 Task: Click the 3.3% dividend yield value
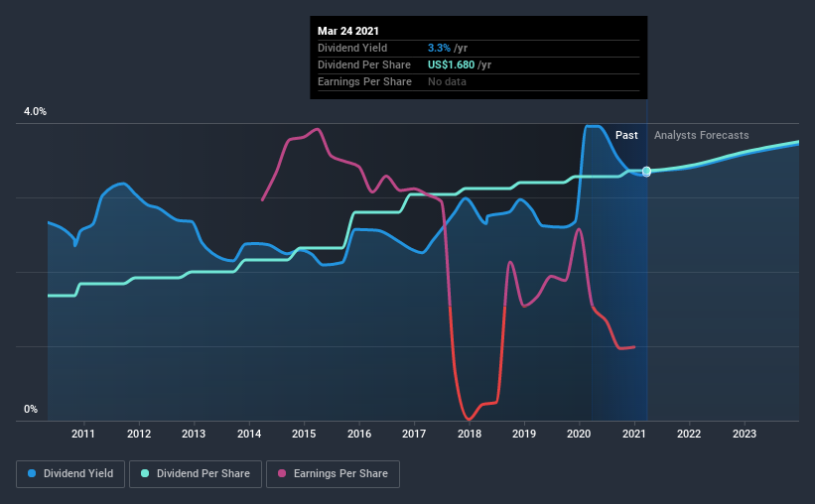pyautogui.click(x=439, y=48)
